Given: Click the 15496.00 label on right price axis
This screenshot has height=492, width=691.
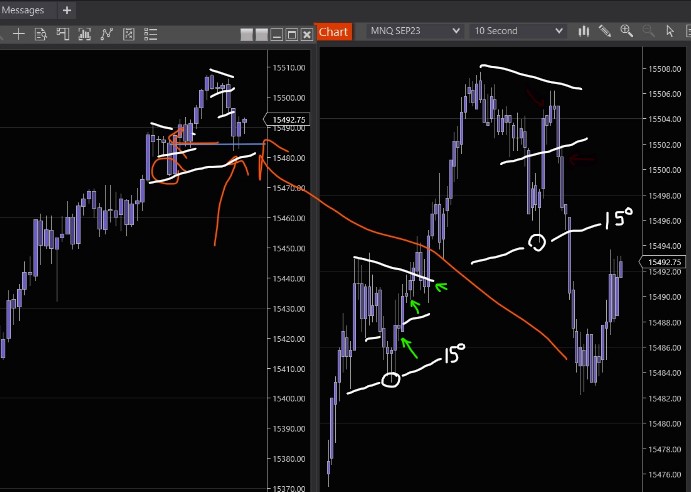Looking at the screenshot, I should coord(664,221).
